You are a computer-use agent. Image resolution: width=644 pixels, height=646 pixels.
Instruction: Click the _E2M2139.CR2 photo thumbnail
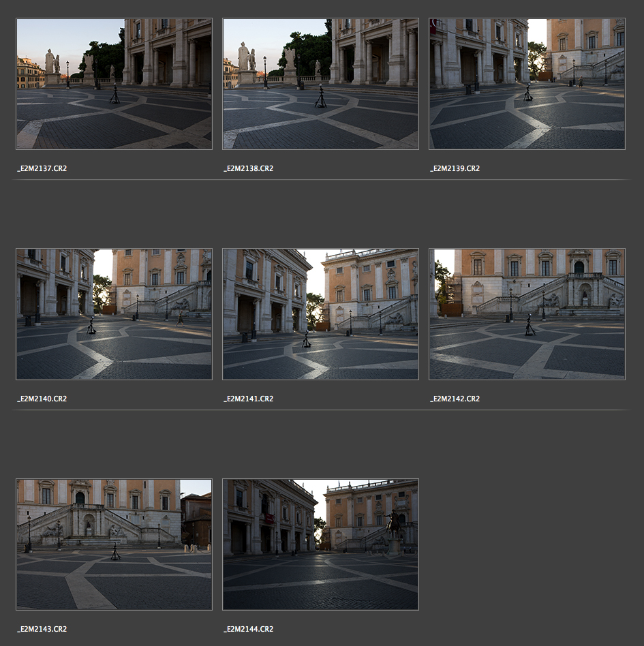527,84
